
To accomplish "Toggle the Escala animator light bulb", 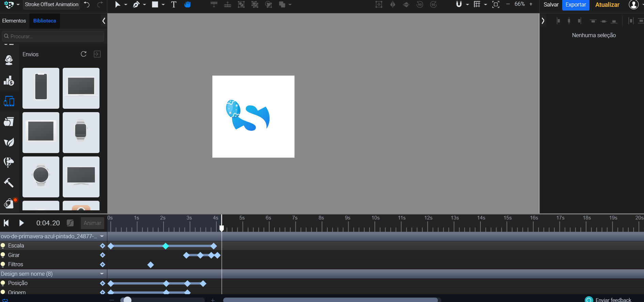I will [3, 246].
